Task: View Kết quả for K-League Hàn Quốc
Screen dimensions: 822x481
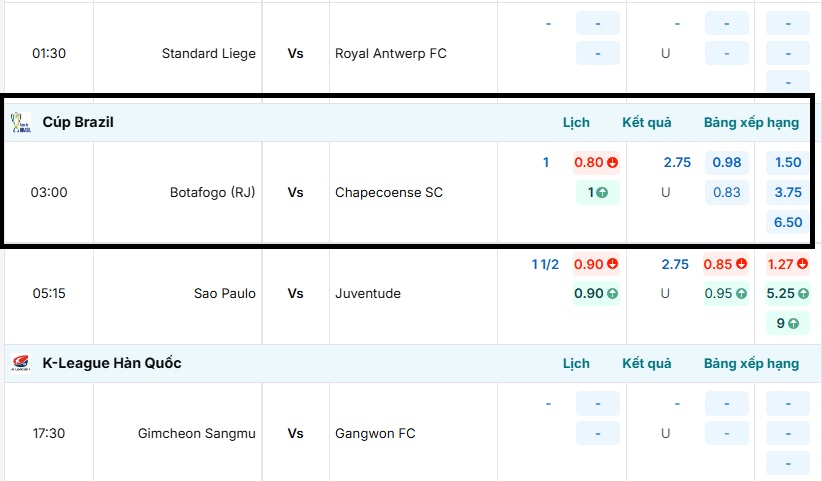Action: (646, 363)
